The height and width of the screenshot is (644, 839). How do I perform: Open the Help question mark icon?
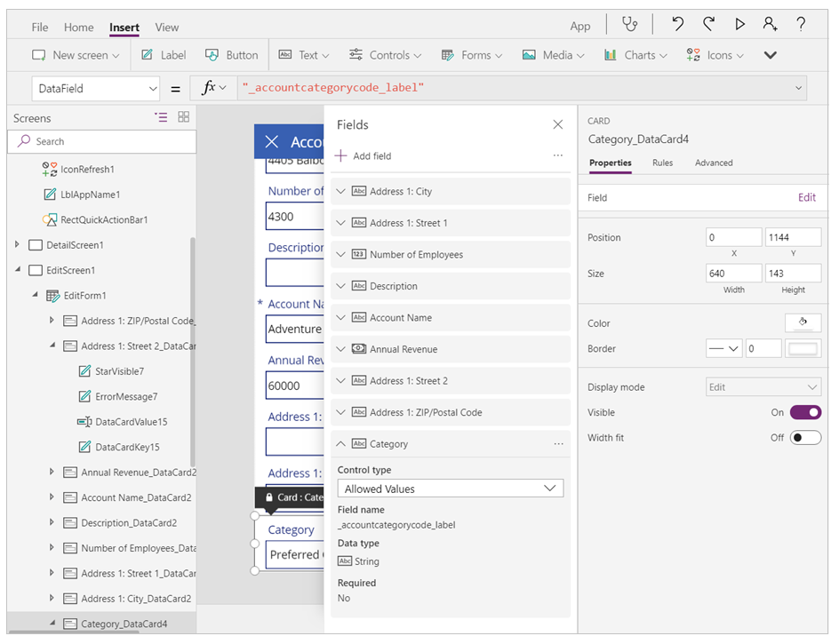(x=801, y=25)
